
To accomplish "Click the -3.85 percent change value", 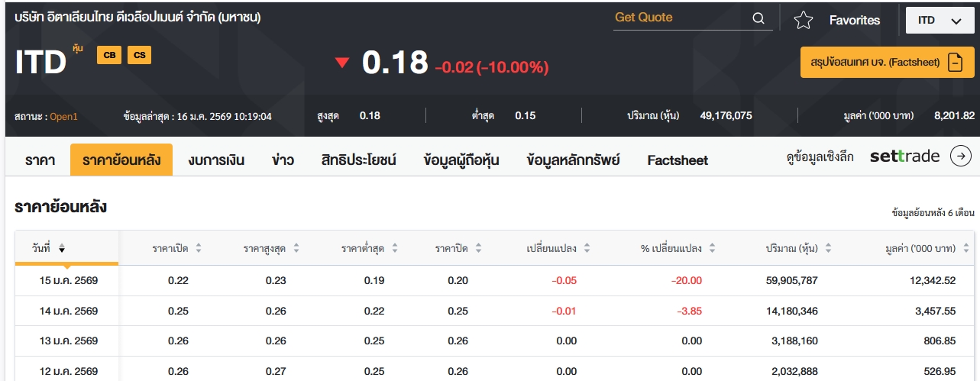I will [689, 311].
